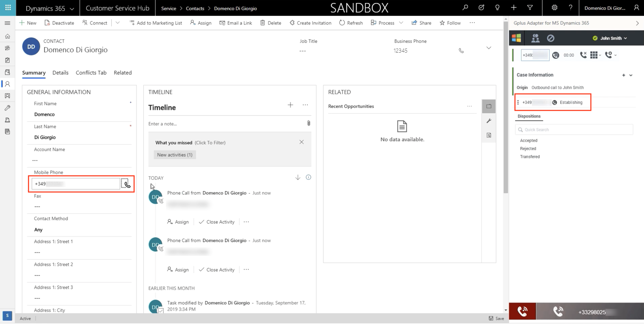The width and height of the screenshot is (644, 324).
Task: Click the timeline sort arrow icon
Action: pyautogui.click(x=298, y=177)
